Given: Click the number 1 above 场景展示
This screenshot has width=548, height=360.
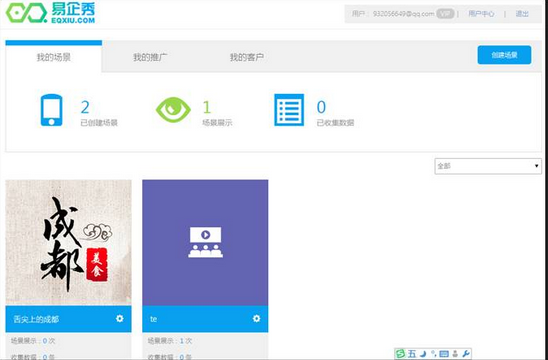Looking at the screenshot, I should tap(207, 107).
